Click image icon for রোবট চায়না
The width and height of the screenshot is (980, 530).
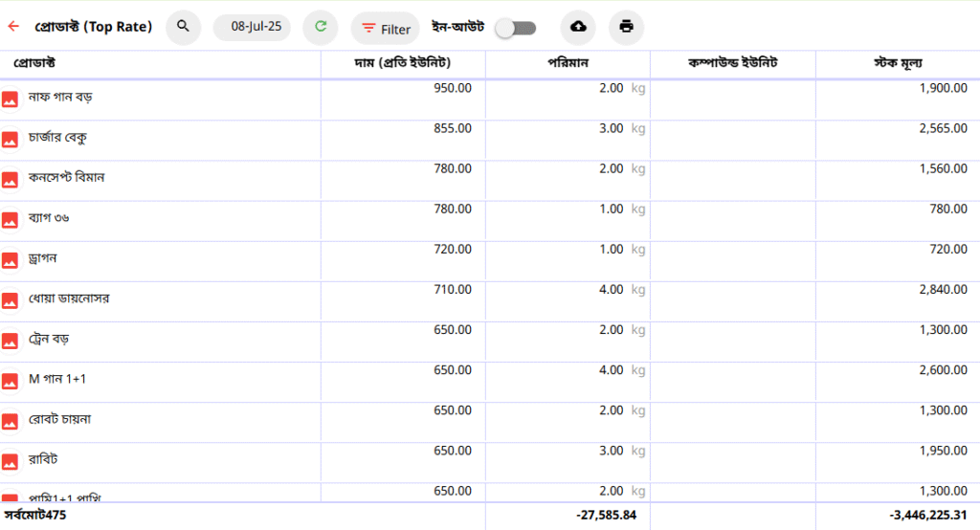coord(10,422)
